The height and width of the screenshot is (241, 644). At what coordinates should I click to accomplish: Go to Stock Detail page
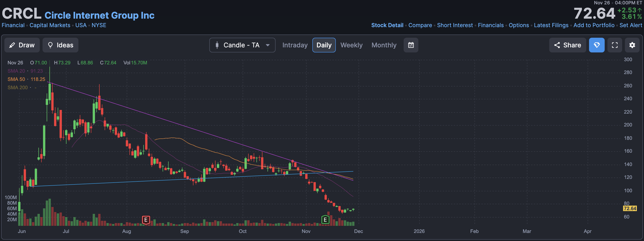tap(387, 25)
